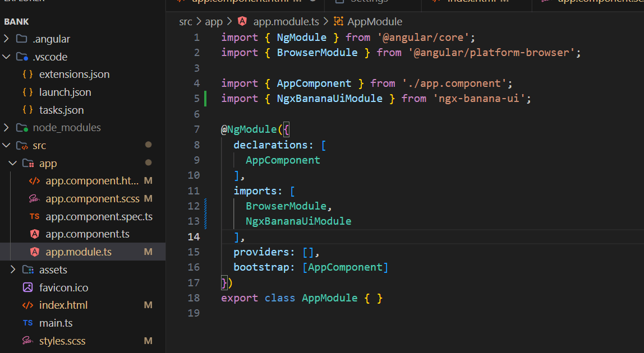Open the app.module.ts breadcrumb dropdown
Image resolution: width=644 pixels, height=353 pixels.
(x=286, y=22)
